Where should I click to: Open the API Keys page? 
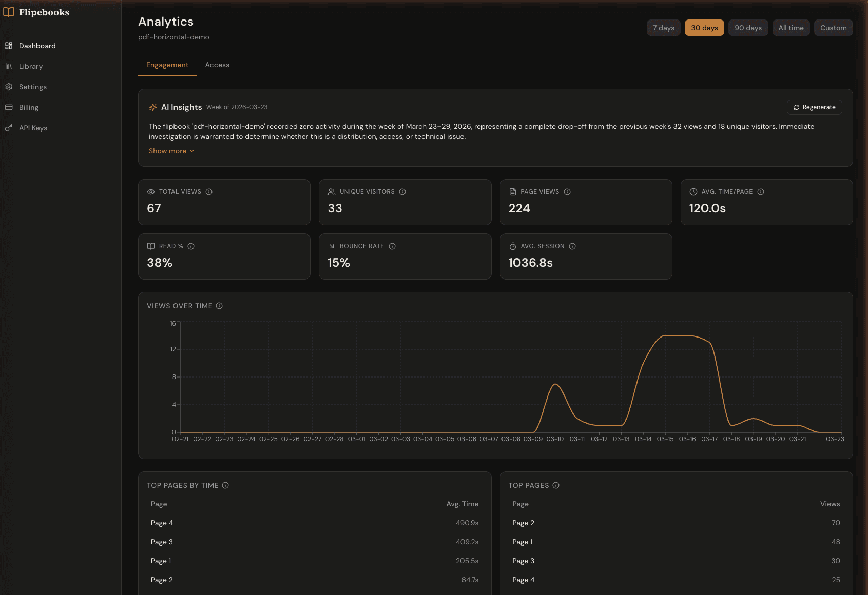click(x=33, y=128)
